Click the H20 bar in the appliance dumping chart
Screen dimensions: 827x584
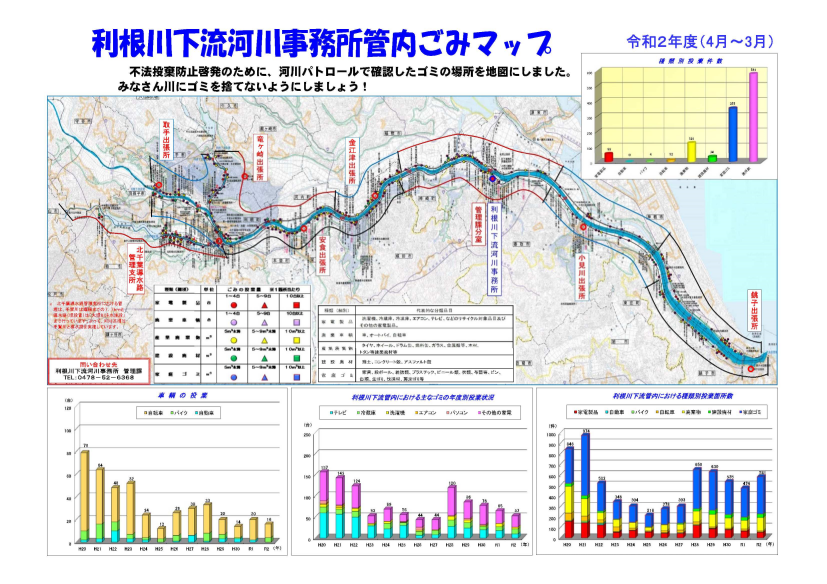[323, 504]
